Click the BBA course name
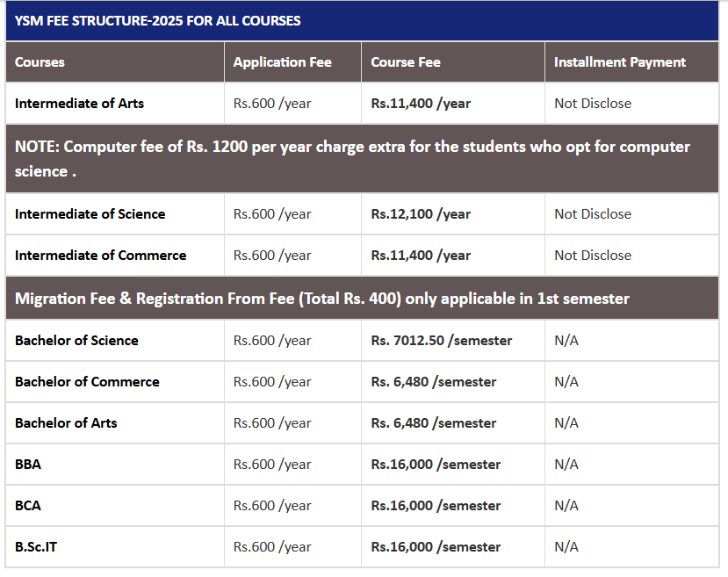Image resolution: width=728 pixels, height=577 pixels. 28,465
